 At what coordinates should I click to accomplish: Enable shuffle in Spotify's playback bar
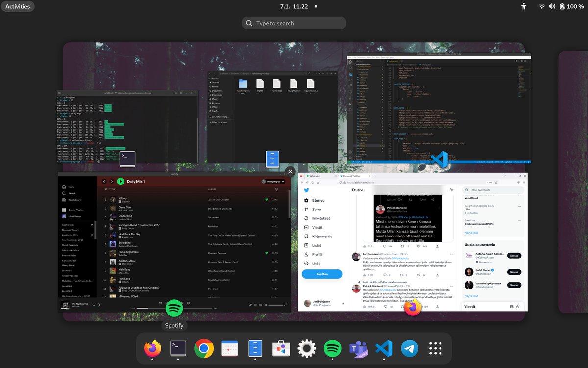click(x=160, y=303)
